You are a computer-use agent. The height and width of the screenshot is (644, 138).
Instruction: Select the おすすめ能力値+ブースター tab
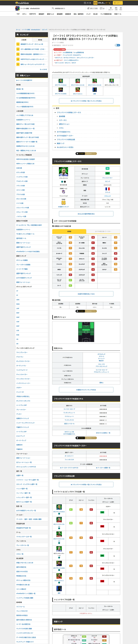pyautogui.click(x=103, y=232)
